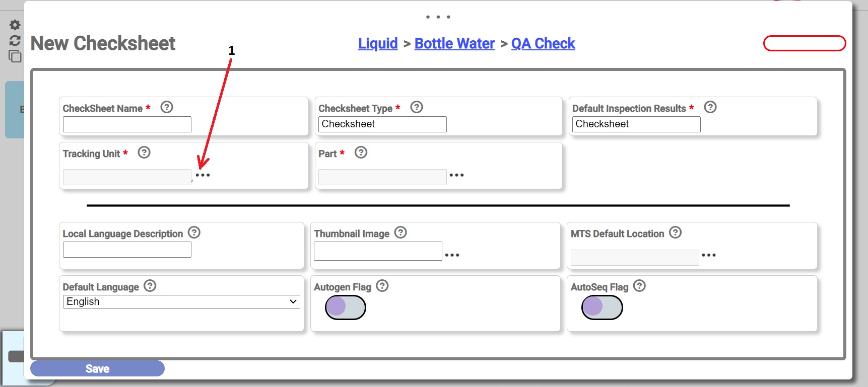Open Tracking Unit lookup ellipsis
The width and height of the screenshot is (868, 387).
tap(203, 175)
